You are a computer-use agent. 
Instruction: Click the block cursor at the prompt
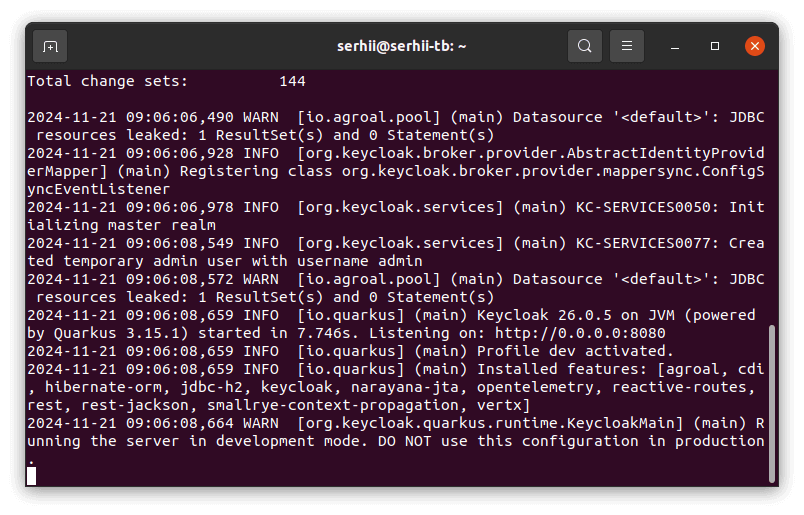(x=32, y=476)
